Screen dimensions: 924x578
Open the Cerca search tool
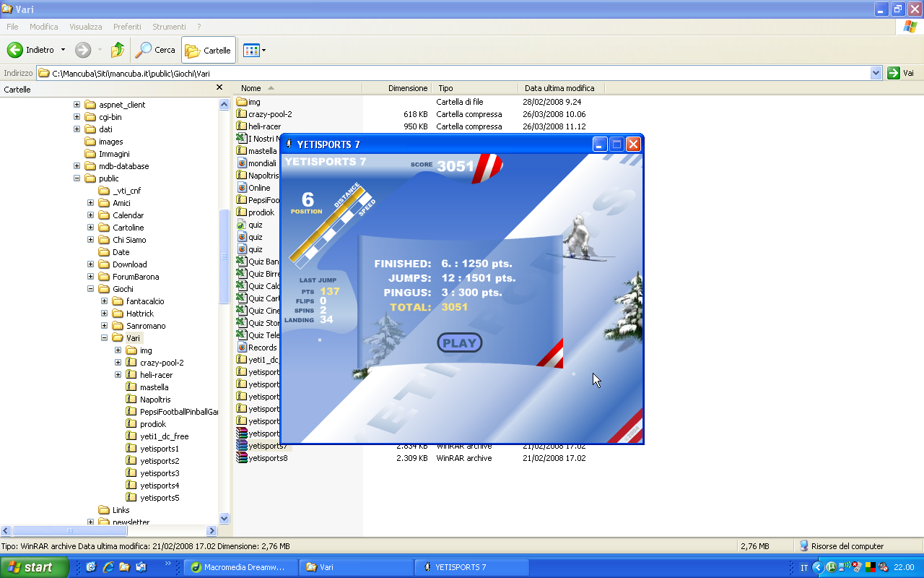156,50
